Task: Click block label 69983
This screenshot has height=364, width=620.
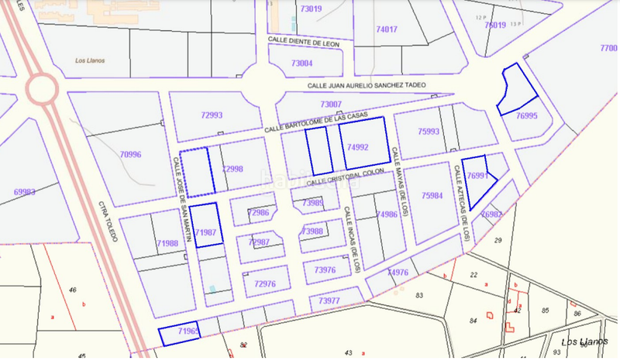Action: click(25, 191)
